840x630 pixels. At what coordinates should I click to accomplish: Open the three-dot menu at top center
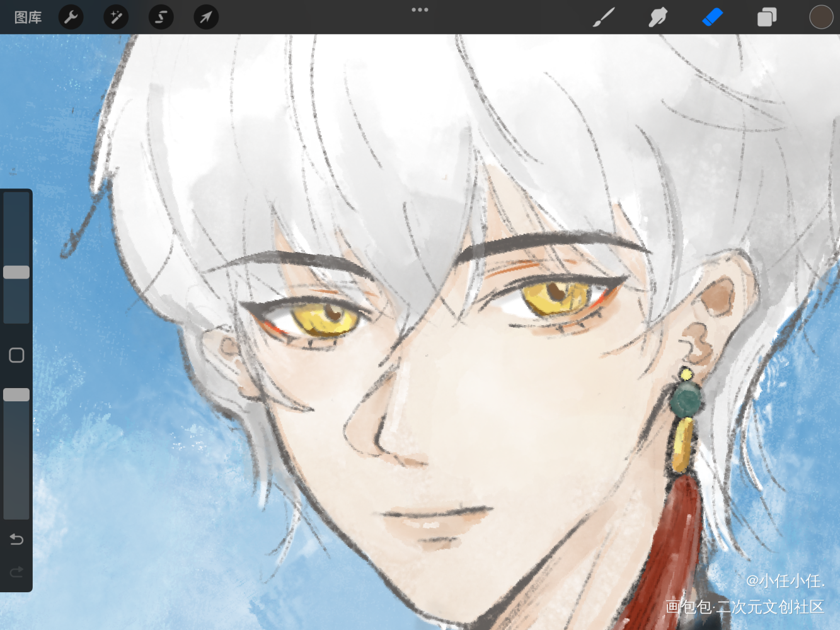420,9
